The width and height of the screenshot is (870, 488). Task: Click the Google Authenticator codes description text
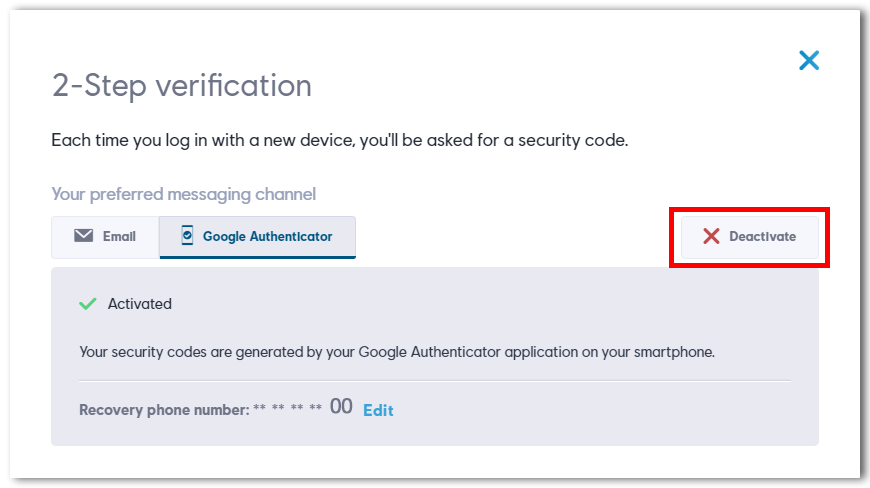pyautogui.click(x=397, y=352)
